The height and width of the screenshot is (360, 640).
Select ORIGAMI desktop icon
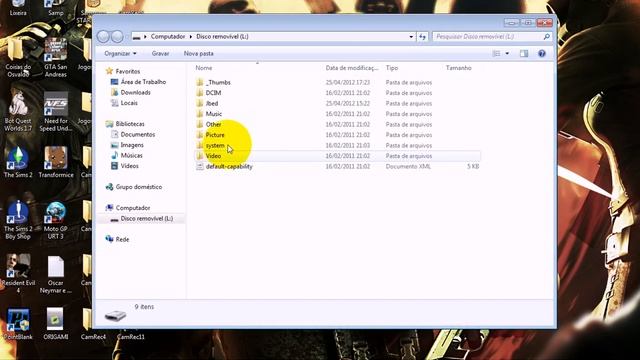(x=55, y=324)
